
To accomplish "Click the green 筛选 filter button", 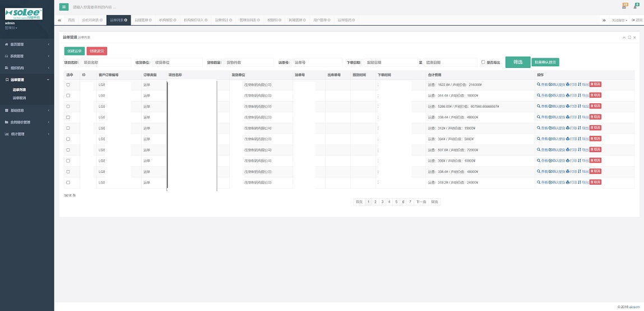I will pyautogui.click(x=518, y=62).
